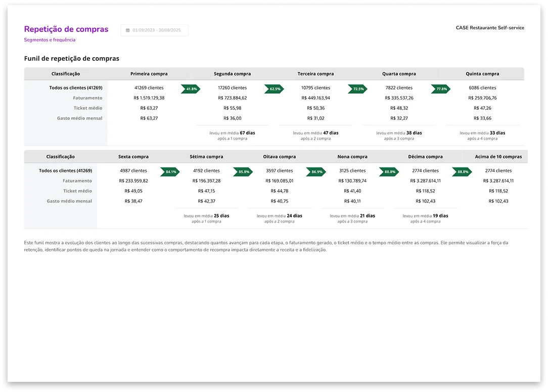Viewport: 548px width, 392px height.
Task: Click the 84.1% green arrow badge
Action: 170,172
